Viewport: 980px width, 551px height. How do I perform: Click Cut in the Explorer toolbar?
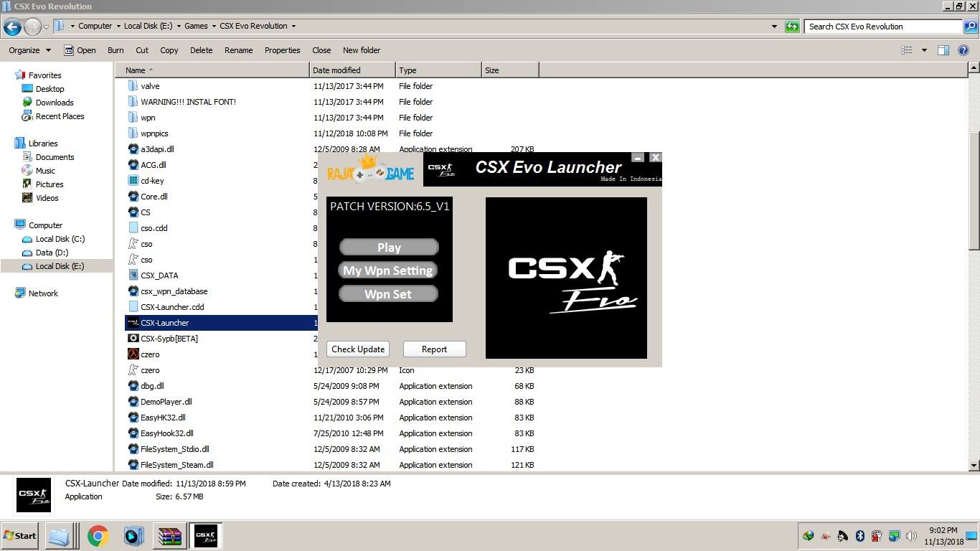coord(142,50)
